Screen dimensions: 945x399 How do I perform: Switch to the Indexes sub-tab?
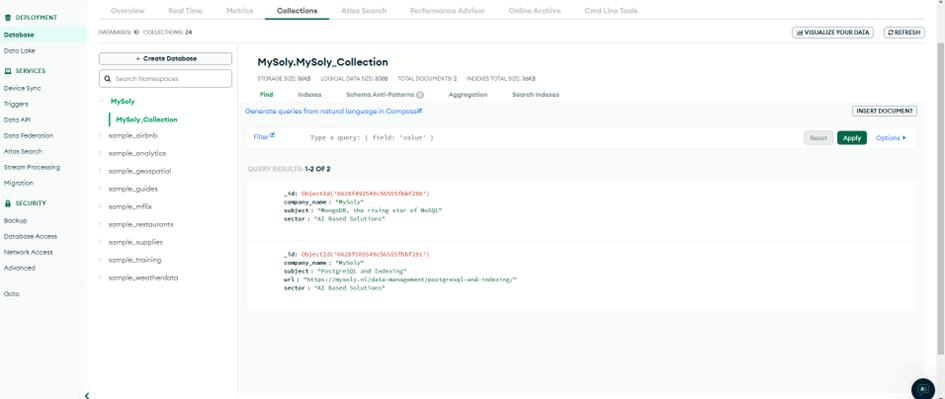(x=309, y=95)
